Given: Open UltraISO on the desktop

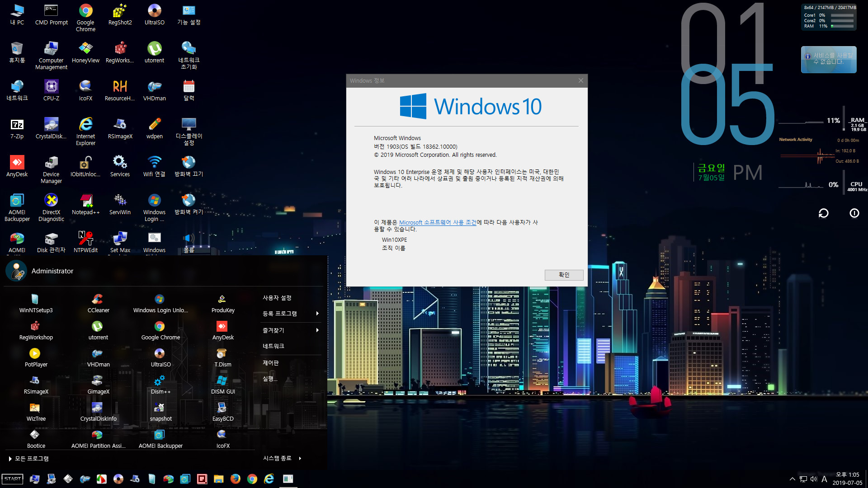Looking at the screenshot, I should tap(154, 15).
